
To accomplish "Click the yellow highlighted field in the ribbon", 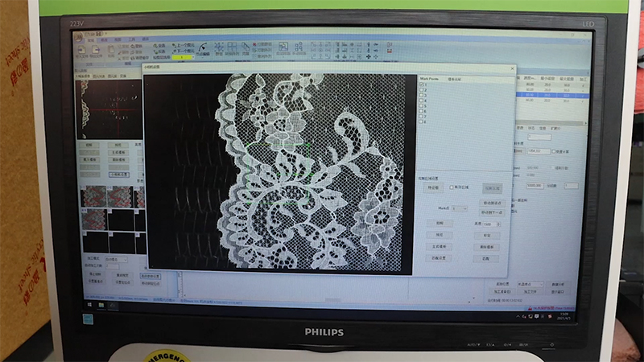I will [x=182, y=58].
